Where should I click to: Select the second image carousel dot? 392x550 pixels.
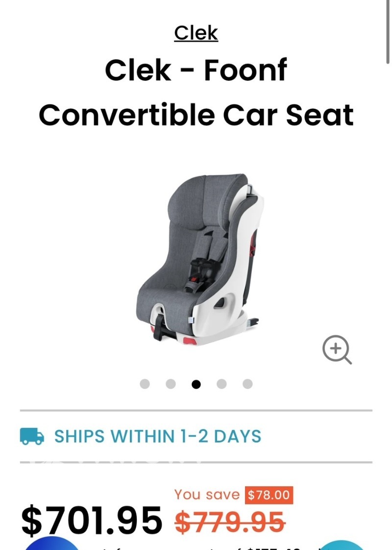(x=171, y=384)
